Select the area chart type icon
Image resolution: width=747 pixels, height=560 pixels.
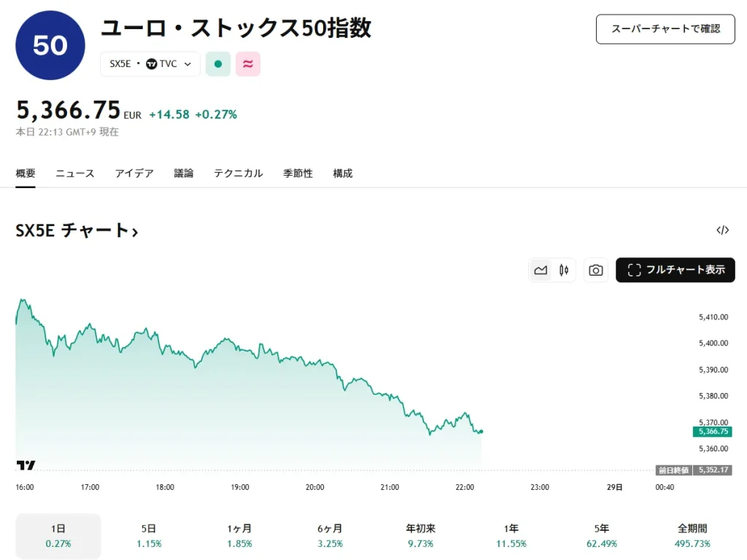point(541,270)
